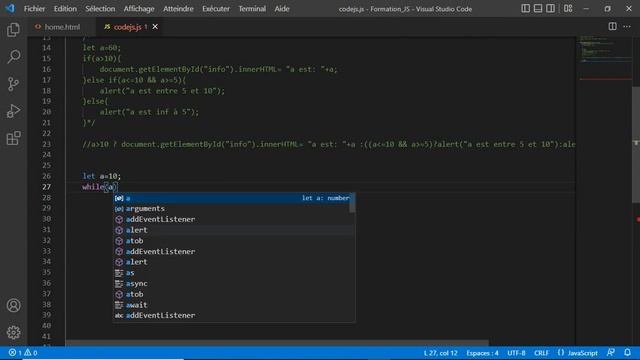This screenshot has height=360, width=640.
Task: Click the feedback icon in status bar
Action: pyautogui.click(x=611, y=353)
